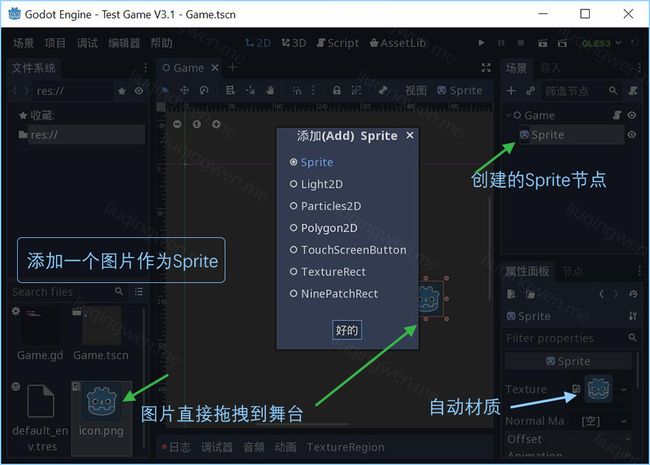Open the 视图 view menu

pyautogui.click(x=416, y=90)
